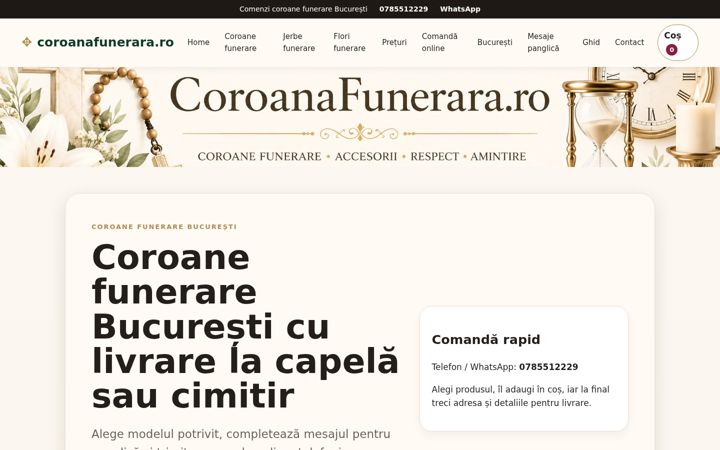The height and width of the screenshot is (450, 720).
Task: Click the cart item count badge
Action: click(x=671, y=50)
